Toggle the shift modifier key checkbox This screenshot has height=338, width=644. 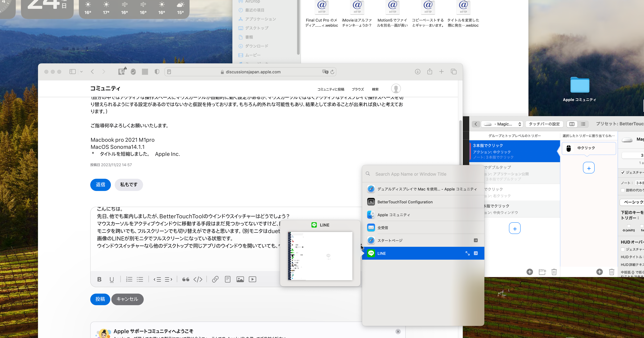click(x=629, y=226)
